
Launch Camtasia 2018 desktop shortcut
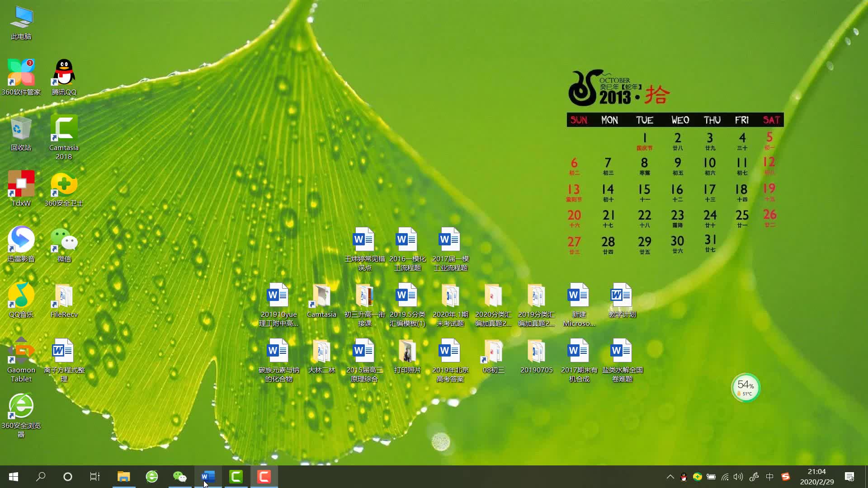pyautogui.click(x=64, y=138)
